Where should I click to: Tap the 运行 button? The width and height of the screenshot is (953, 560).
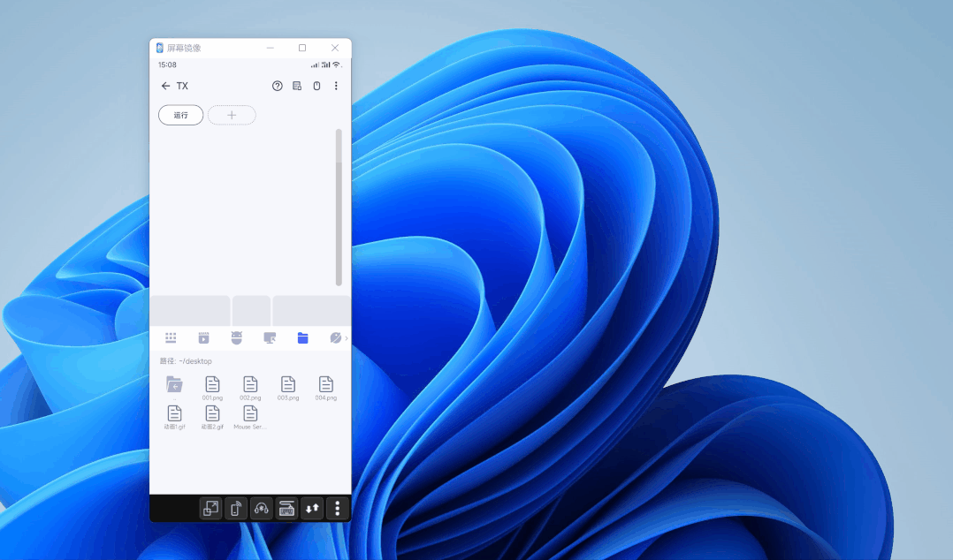click(181, 116)
